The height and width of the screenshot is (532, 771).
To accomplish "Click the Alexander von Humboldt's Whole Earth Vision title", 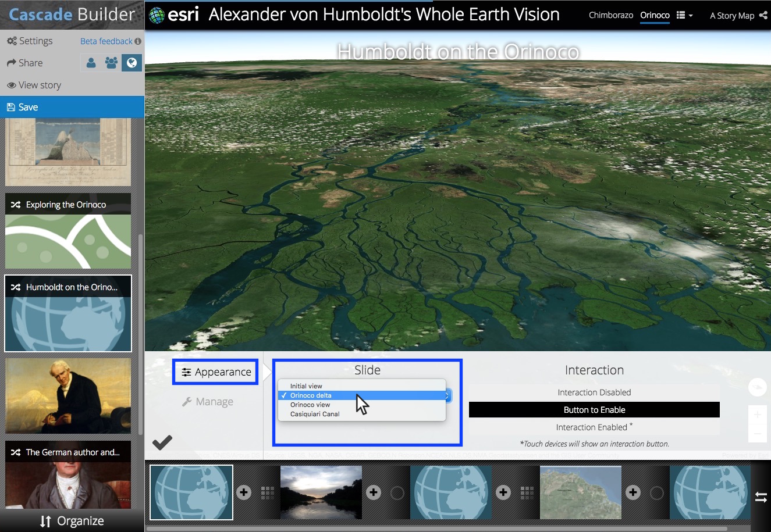I will [384, 15].
